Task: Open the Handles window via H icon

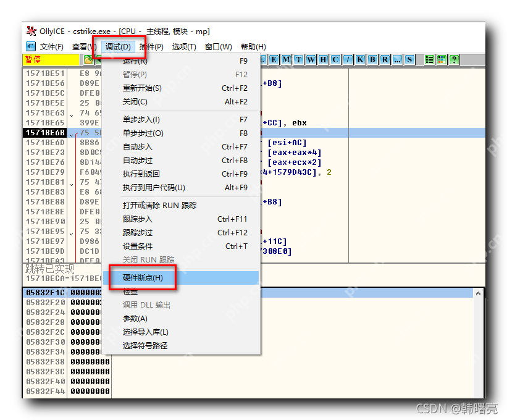Action: coord(324,61)
